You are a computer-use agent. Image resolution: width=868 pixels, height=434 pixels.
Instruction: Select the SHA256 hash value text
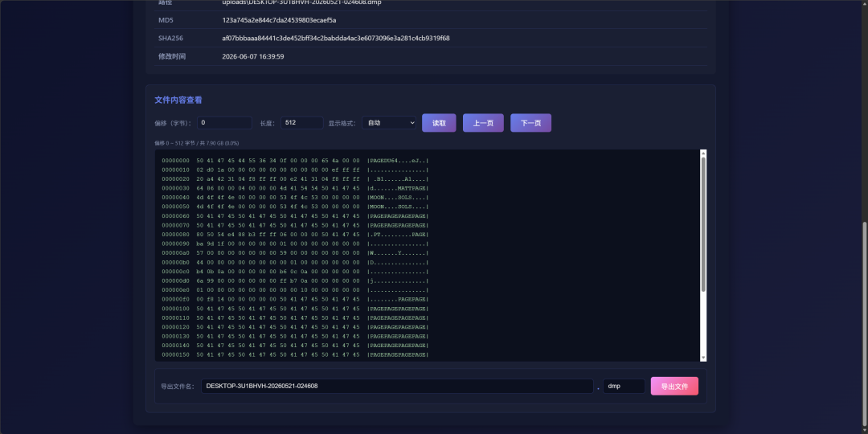click(x=335, y=39)
